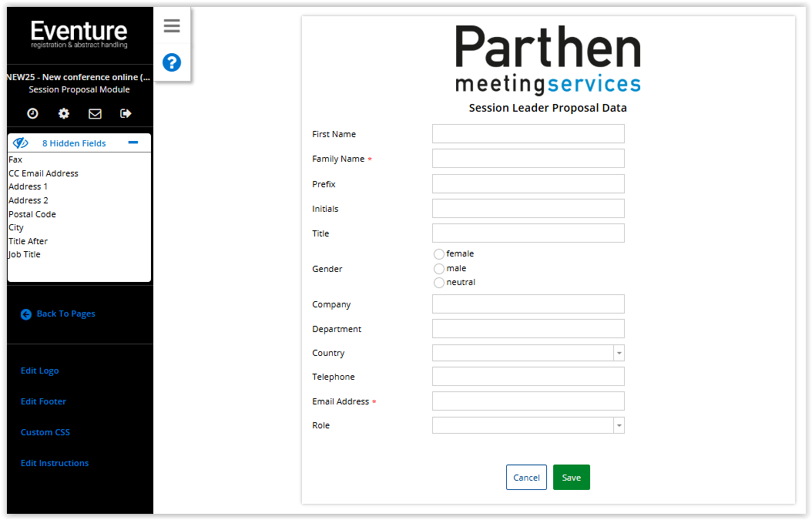Click the blue help question mark icon
The image size is (812, 520).
172,62
